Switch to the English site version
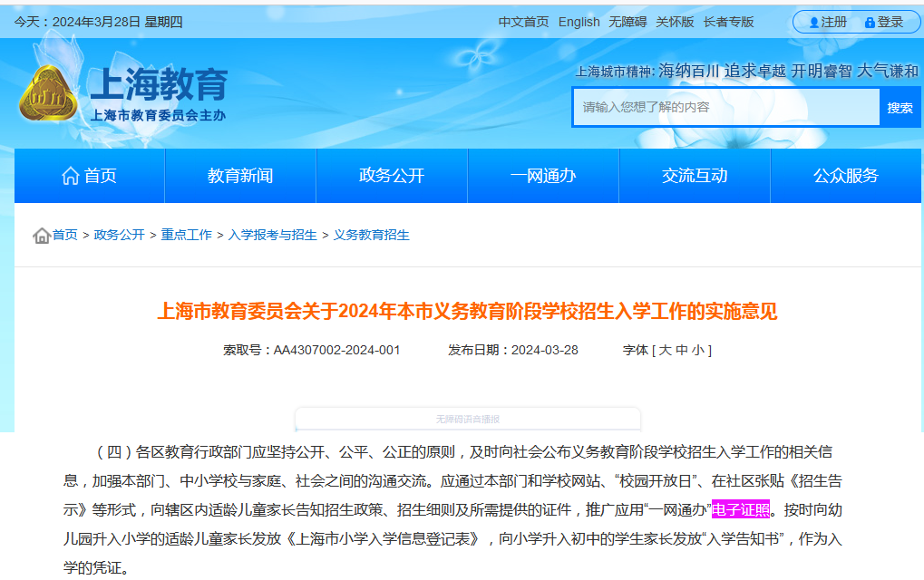Image resolution: width=924 pixels, height=580 pixels. (579, 22)
